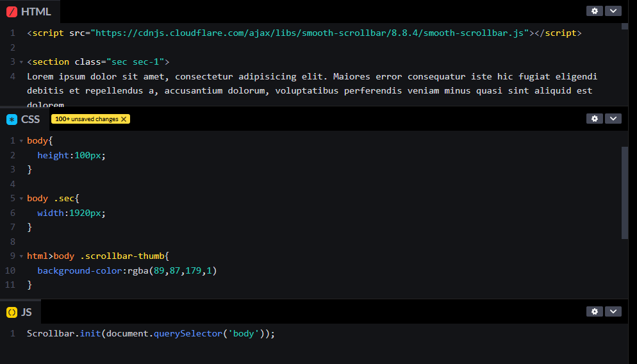Click the 'body' string in JS

(x=244, y=333)
